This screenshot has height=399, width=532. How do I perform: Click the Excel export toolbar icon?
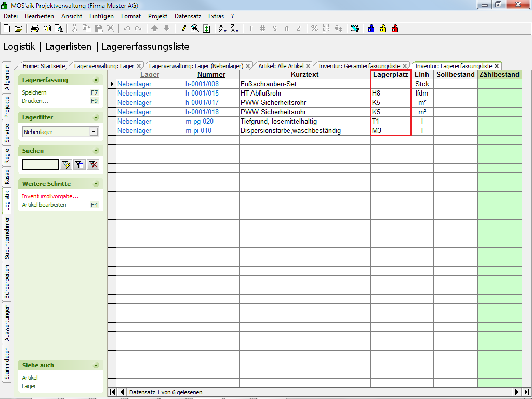click(355, 29)
